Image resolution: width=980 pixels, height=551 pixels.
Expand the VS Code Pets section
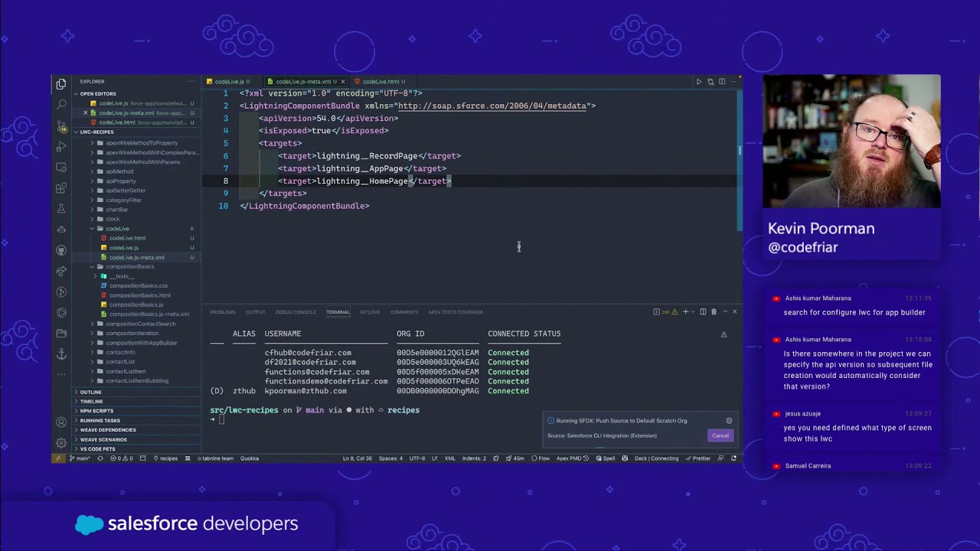pos(97,448)
